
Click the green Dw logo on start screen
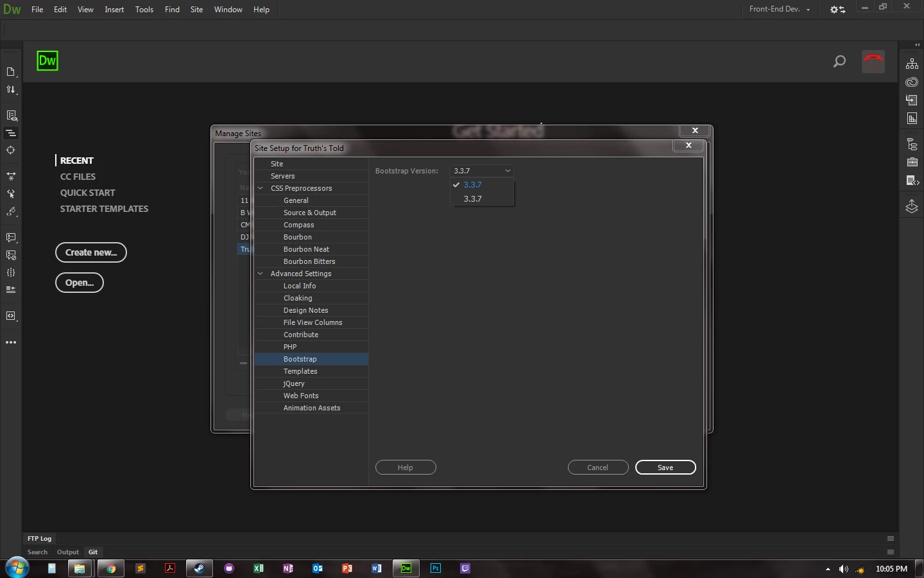coord(47,61)
